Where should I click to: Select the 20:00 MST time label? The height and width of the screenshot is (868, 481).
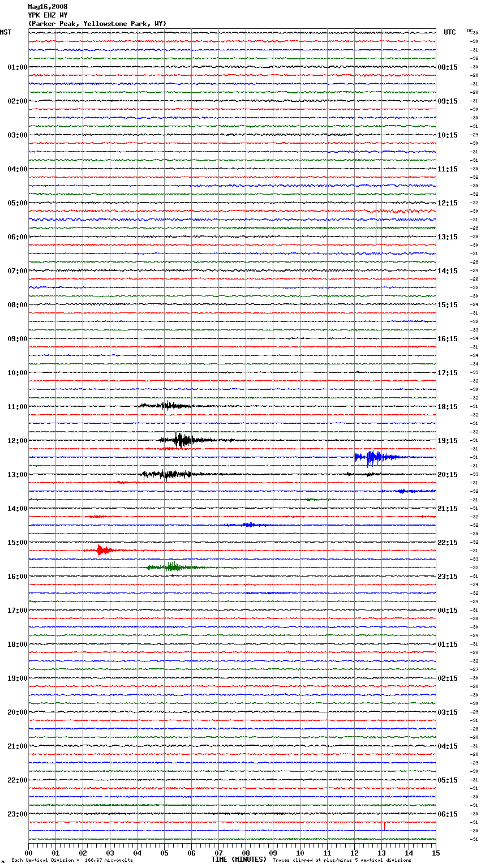(x=17, y=712)
